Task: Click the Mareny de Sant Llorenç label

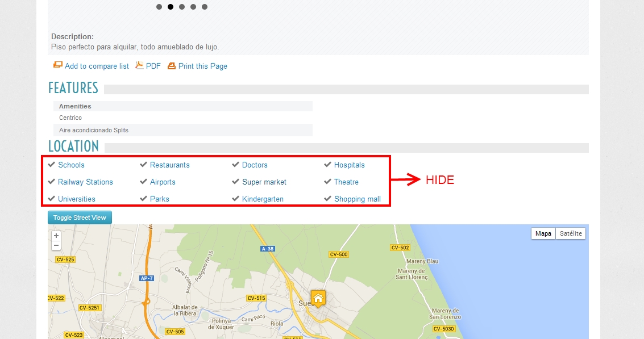Action: tap(412, 274)
